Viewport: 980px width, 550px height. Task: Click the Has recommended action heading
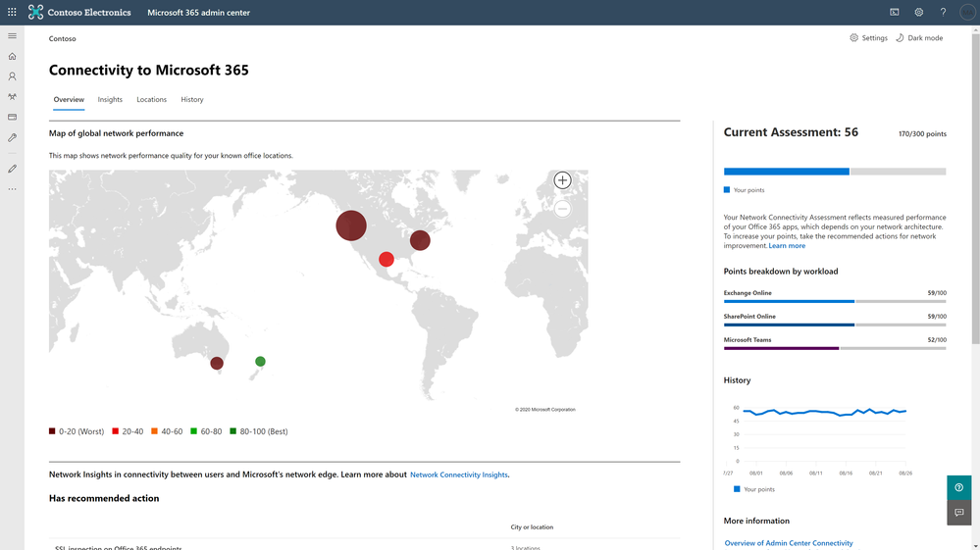(104, 498)
